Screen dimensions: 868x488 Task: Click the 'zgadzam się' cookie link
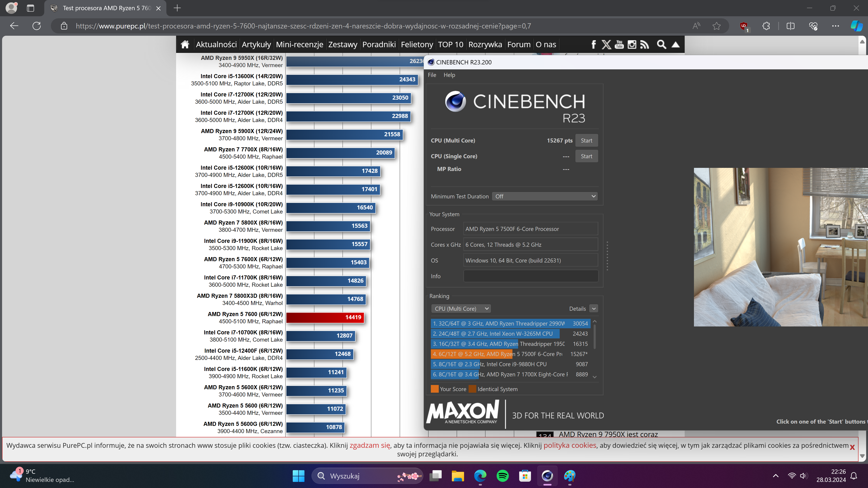[x=370, y=445]
